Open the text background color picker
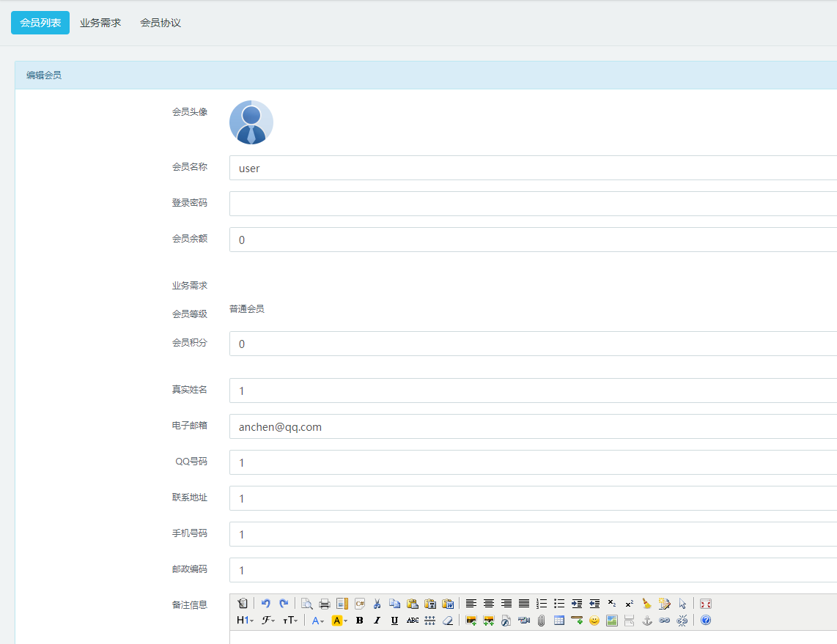Viewport: 837px width, 644px height. coord(339,621)
